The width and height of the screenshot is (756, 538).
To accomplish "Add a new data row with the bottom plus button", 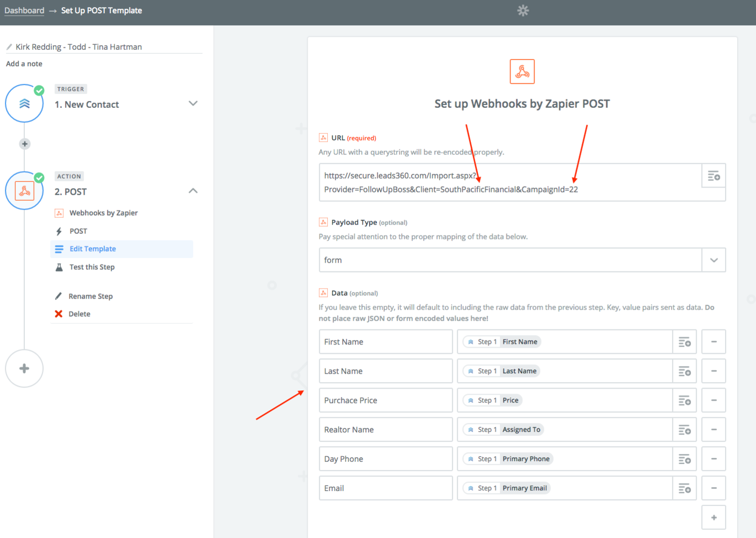I will (713, 516).
